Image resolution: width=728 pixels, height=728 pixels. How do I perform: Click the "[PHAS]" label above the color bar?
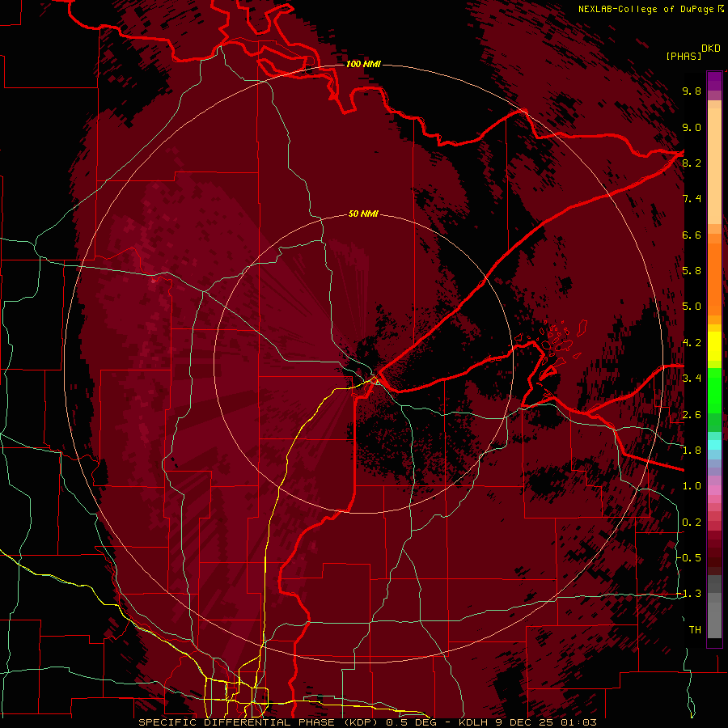pyautogui.click(x=684, y=56)
